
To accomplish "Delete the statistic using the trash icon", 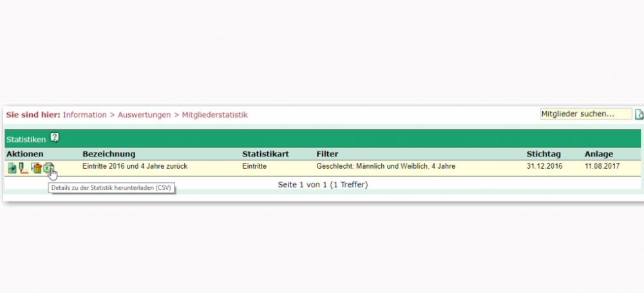I will coord(37,168).
